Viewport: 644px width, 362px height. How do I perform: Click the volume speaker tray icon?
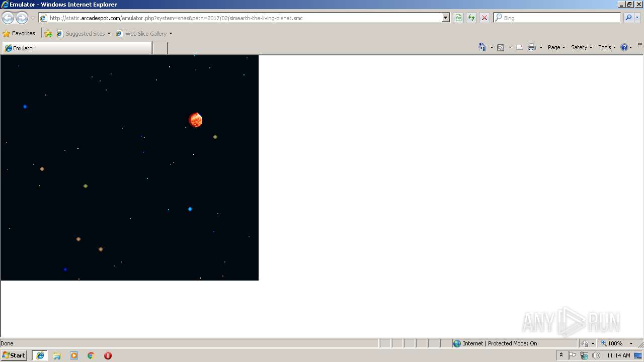click(596, 355)
